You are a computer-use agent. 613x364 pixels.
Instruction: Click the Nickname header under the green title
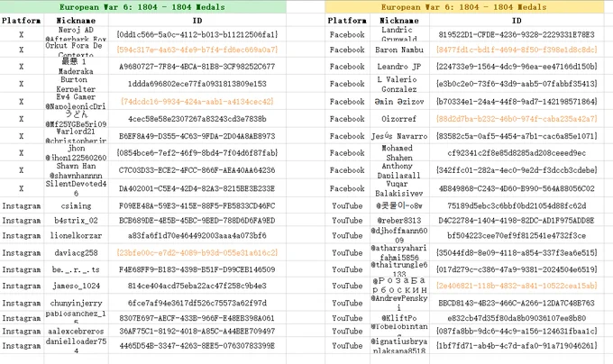76,21
